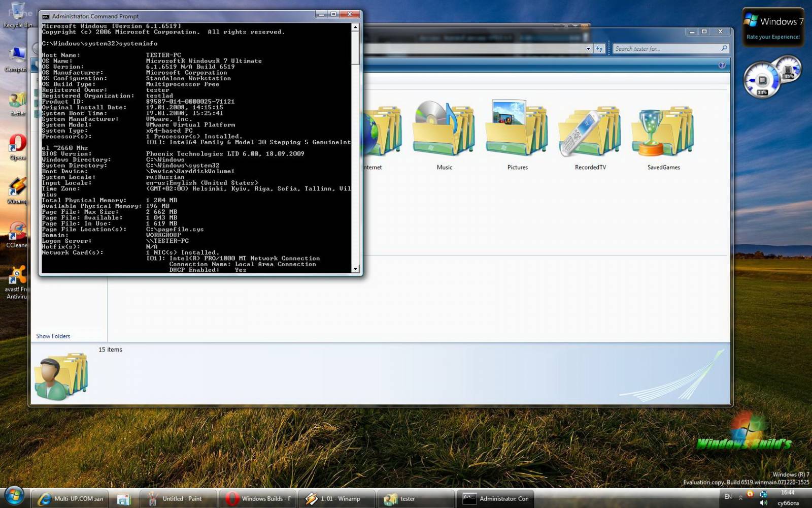Click the tester user folder preview icon
The image size is (812, 508).
click(x=61, y=377)
